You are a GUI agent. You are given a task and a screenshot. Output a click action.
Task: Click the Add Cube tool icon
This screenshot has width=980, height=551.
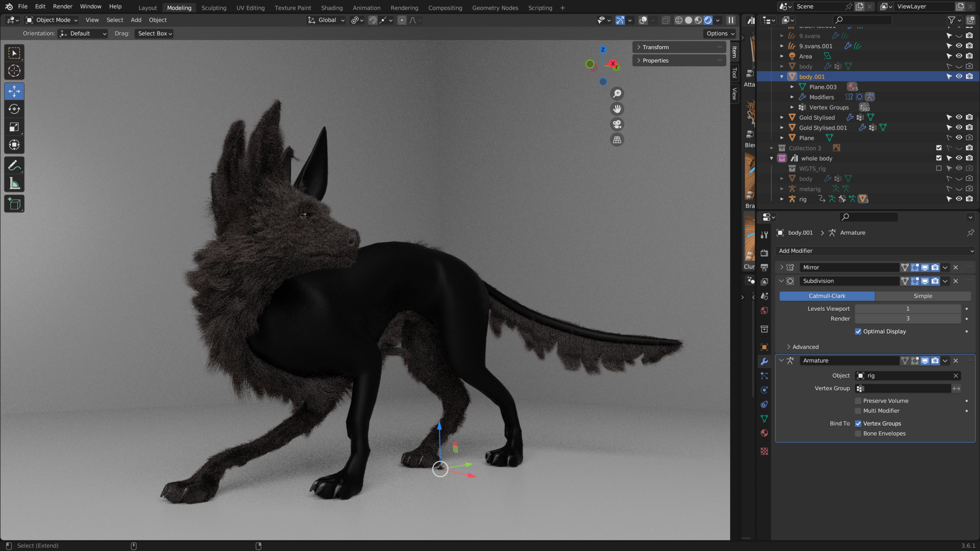(14, 204)
